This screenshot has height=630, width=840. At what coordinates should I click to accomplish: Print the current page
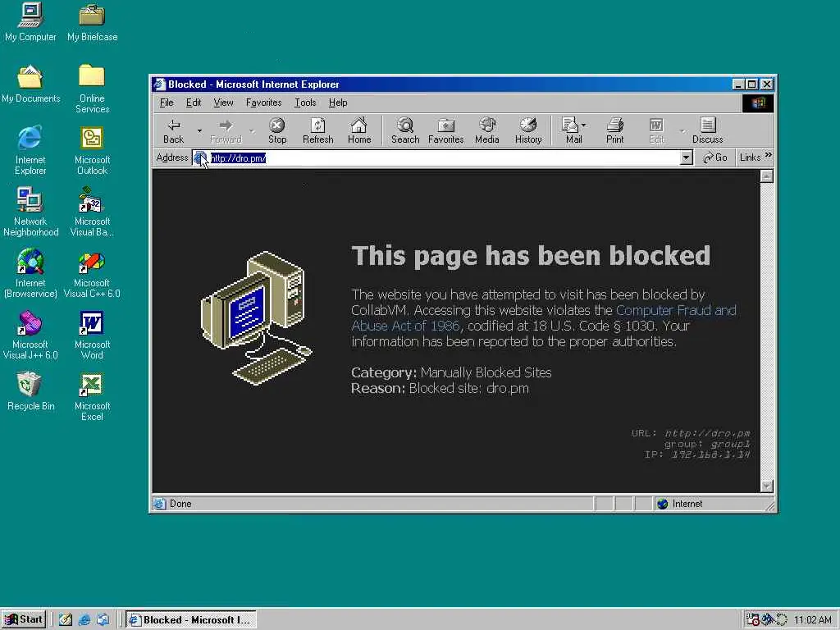point(614,131)
